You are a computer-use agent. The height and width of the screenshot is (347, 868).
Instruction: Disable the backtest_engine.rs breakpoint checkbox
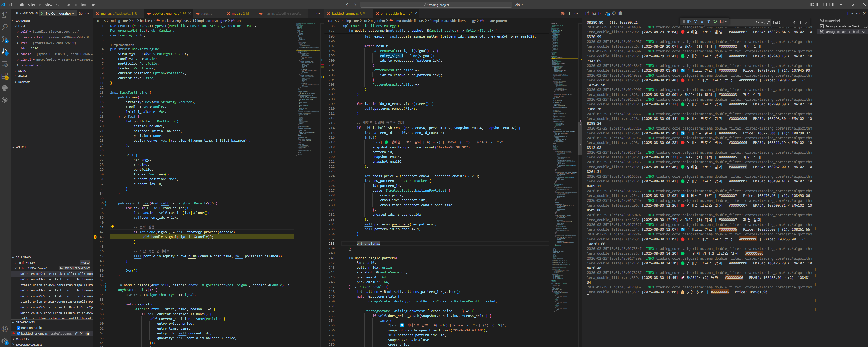(x=19, y=334)
